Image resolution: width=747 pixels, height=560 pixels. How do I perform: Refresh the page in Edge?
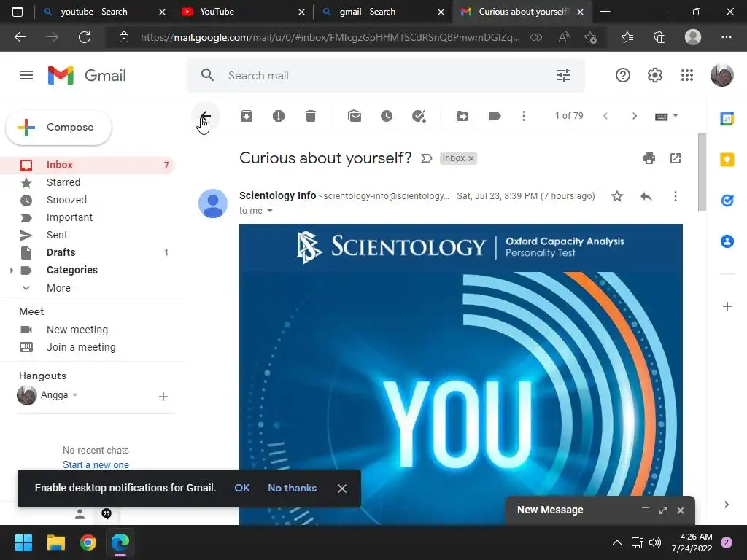coord(85,37)
